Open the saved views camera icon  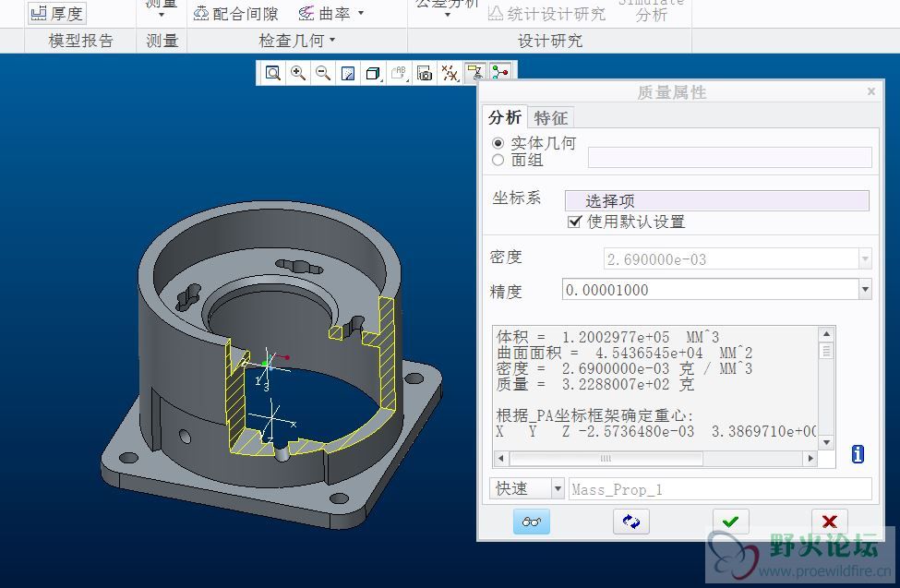coord(425,73)
